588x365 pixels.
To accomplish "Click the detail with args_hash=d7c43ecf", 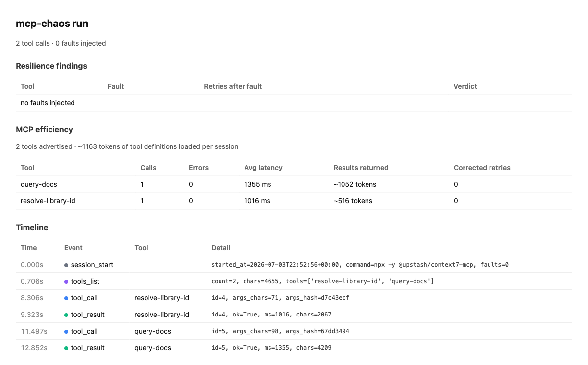I will (x=280, y=298).
